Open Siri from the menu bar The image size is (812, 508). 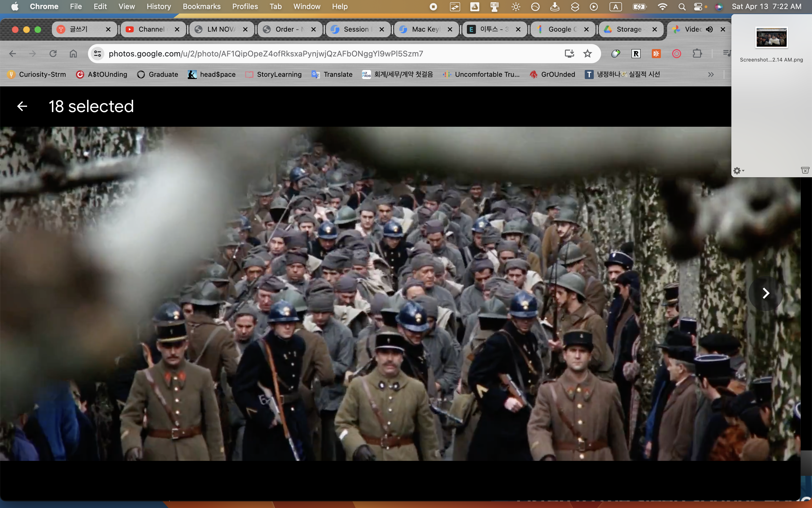click(x=719, y=7)
